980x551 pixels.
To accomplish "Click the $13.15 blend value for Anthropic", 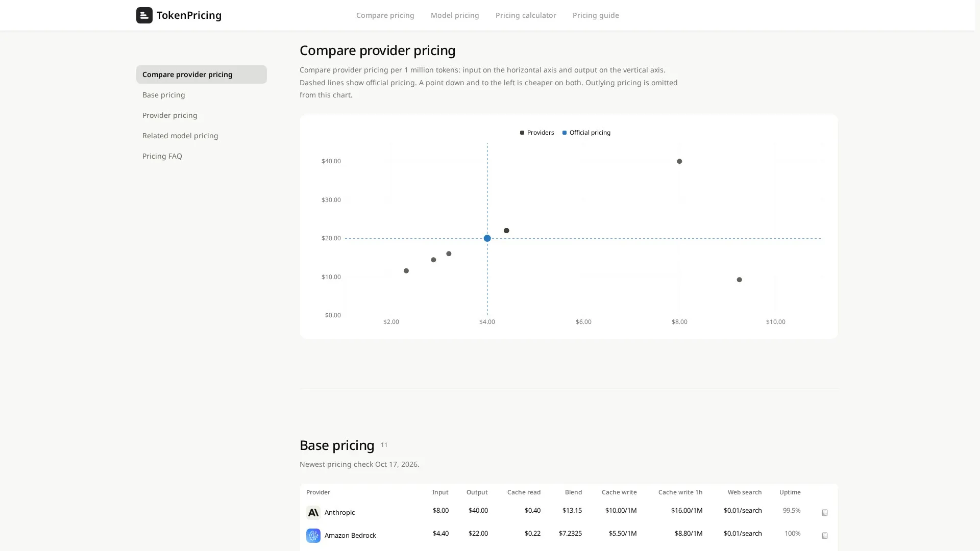I will coord(572,510).
